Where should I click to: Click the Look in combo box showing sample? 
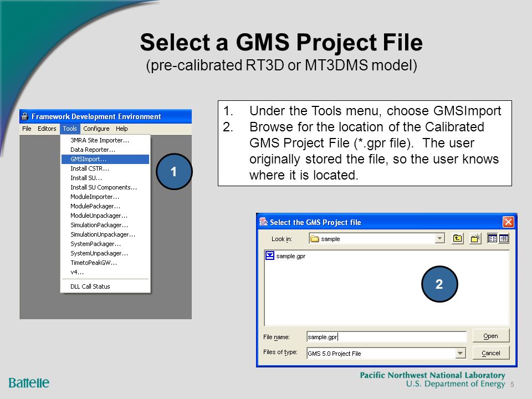pyautogui.click(x=377, y=238)
